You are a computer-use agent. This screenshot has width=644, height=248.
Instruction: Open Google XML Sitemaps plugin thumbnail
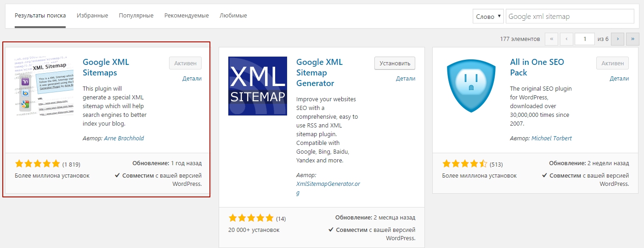[x=44, y=86]
